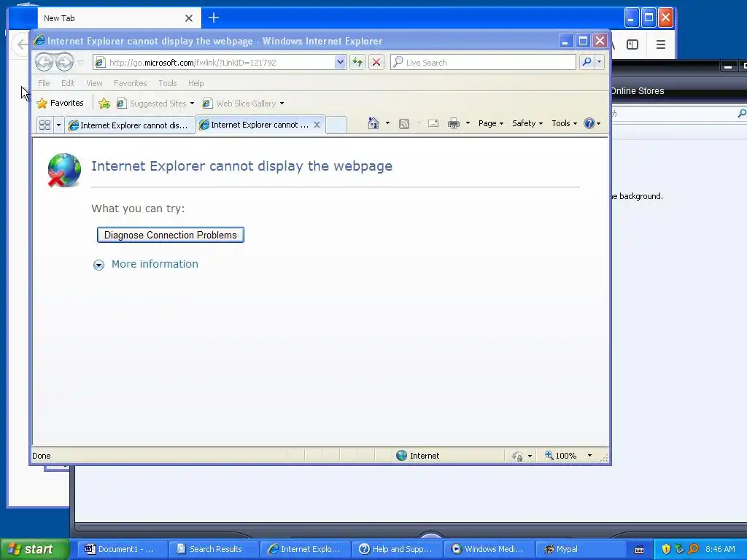
Task: Click the orange magnifier tray icon
Action: pyautogui.click(x=693, y=549)
